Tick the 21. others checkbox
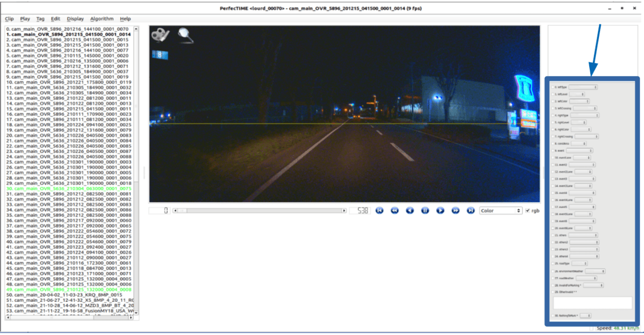644x335 pixels. coord(553,235)
